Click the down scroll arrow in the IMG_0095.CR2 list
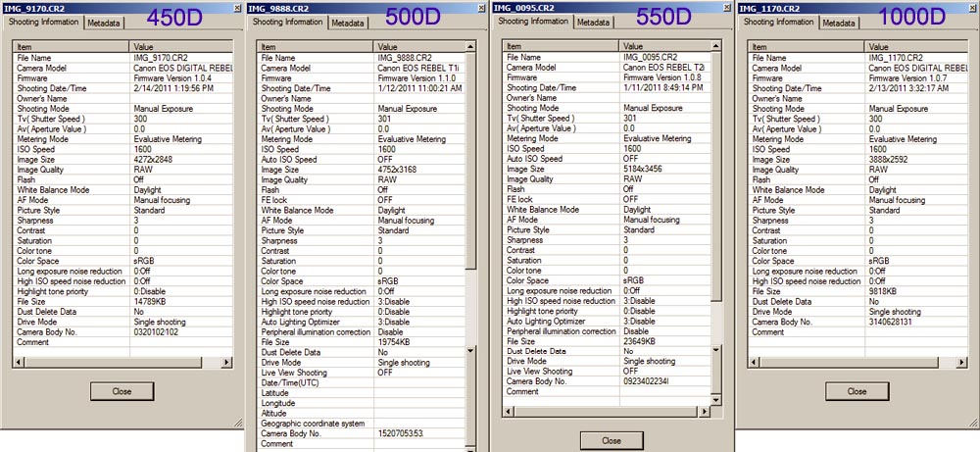Viewport: 980px width, 452px height. coord(716,400)
